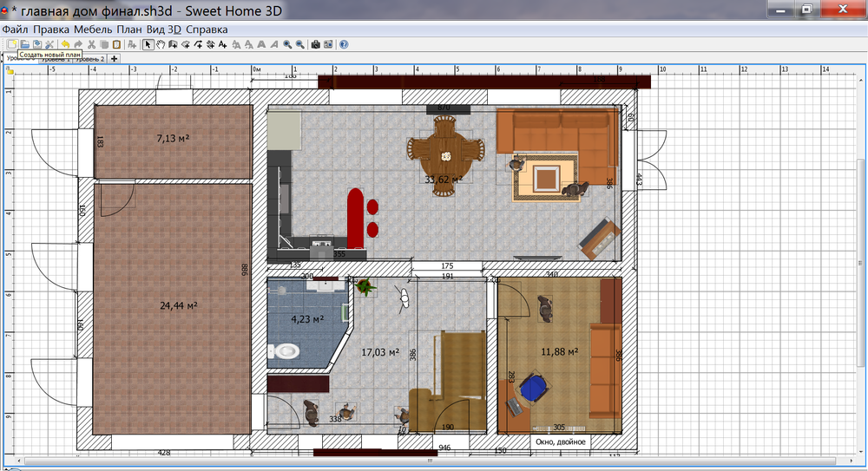Open the Файл menu
This screenshot has width=868, height=471.
(x=15, y=29)
